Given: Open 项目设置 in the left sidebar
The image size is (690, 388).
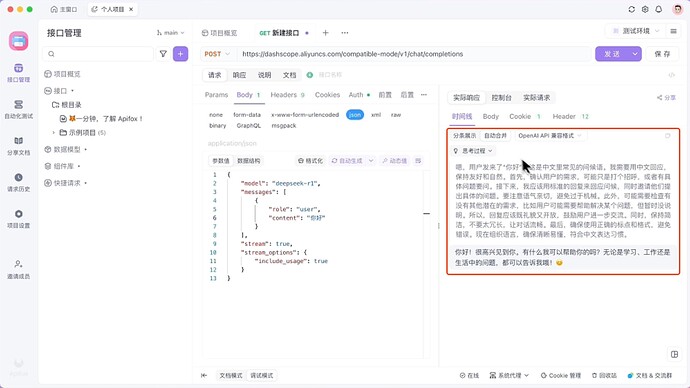Looking at the screenshot, I should [18, 219].
